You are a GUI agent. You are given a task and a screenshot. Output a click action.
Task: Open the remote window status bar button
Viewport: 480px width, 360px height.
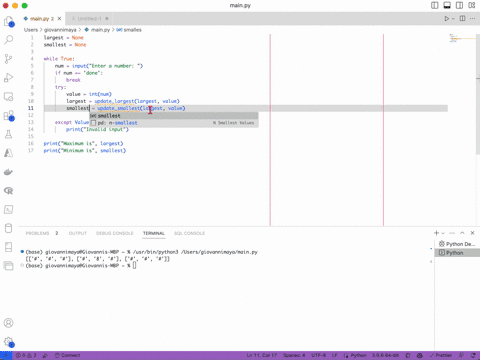click(6, 355)
